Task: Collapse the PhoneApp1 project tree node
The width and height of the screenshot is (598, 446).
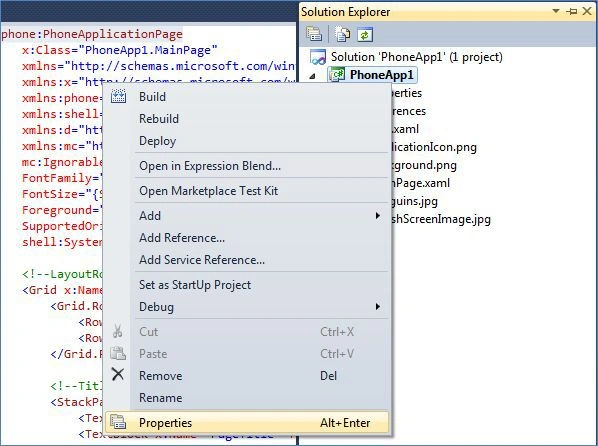Action: pos(313,76)
